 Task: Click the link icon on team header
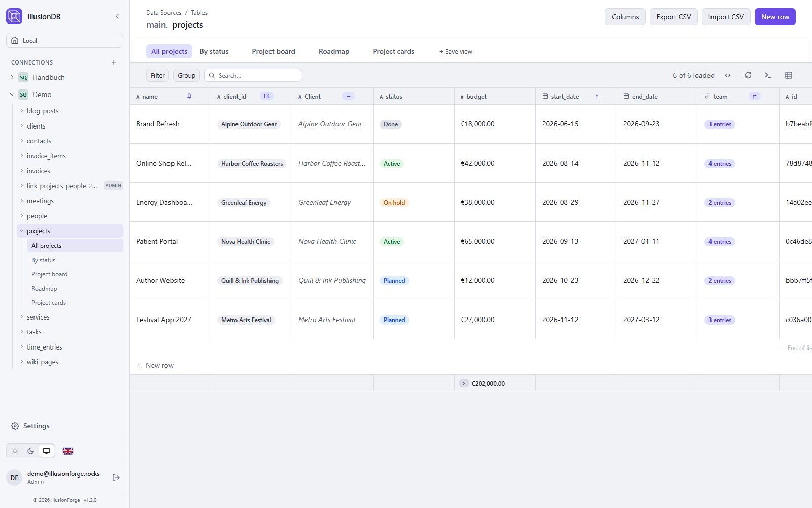pyautogui.click(x=707, y=96)
